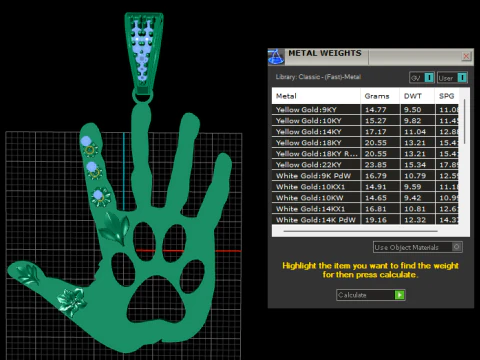Click the flower ornament on the thumb base
480x360 pixels.
point(71,302)
